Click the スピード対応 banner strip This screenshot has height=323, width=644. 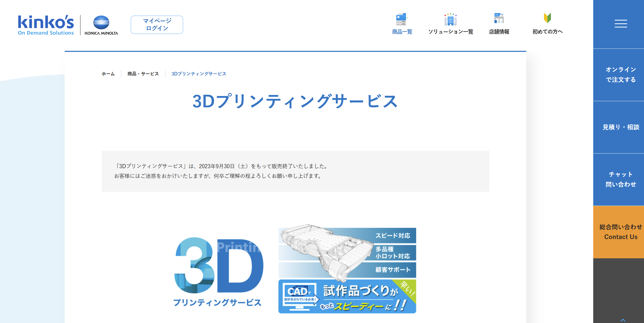(x=347, y=235)
